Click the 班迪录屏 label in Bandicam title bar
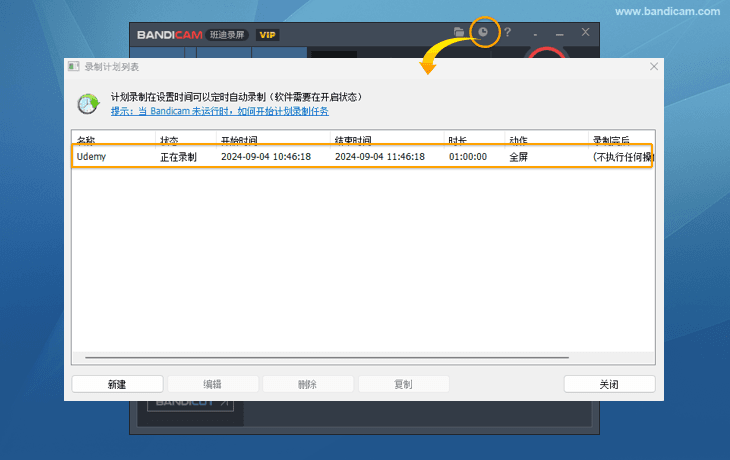 pos(227,35)
